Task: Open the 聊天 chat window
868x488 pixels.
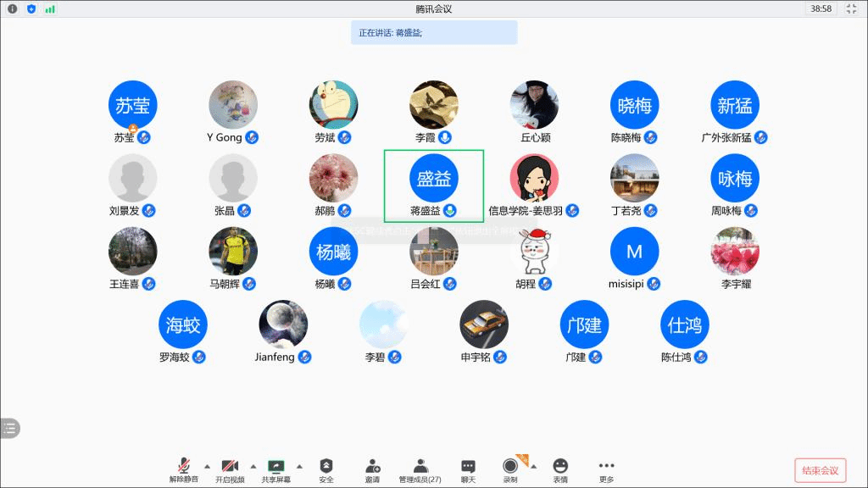Action: [x=468, y=470]
